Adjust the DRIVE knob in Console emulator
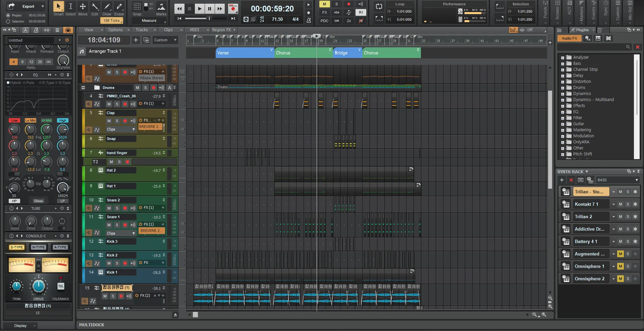 (x=39, y=286)
